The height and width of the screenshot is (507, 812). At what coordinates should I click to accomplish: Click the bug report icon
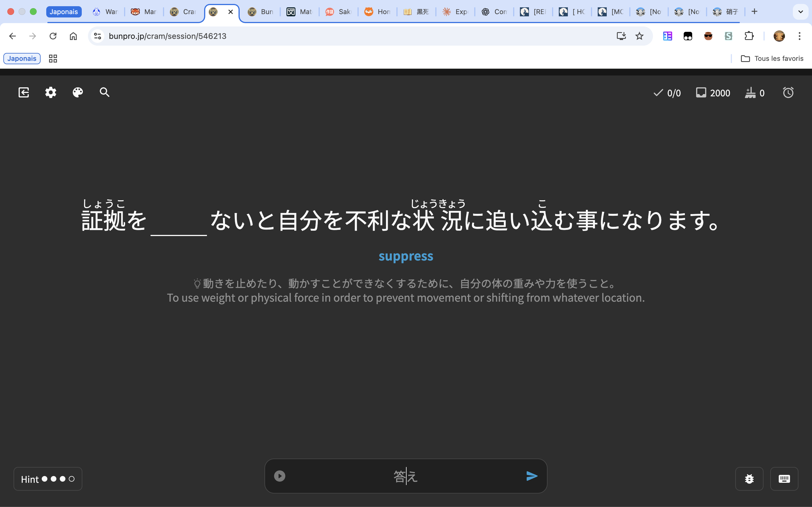click(x=749, y=479)
